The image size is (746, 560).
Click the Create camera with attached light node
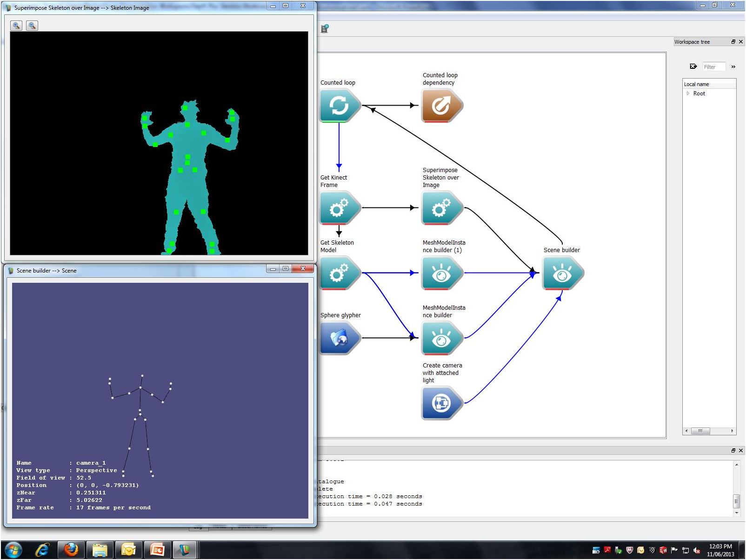coord(441,403)
